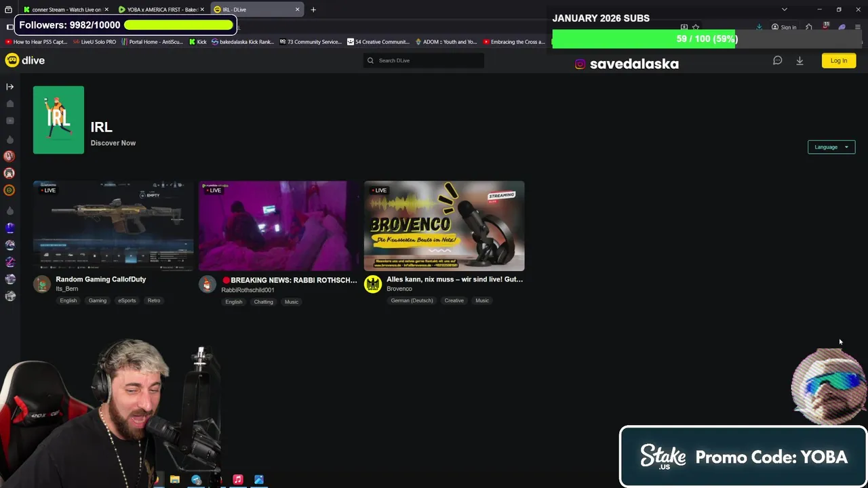Open the RabbiRothschild001 purple stream thumbnail
Screen dimensions: 868x488
[279, 226]
